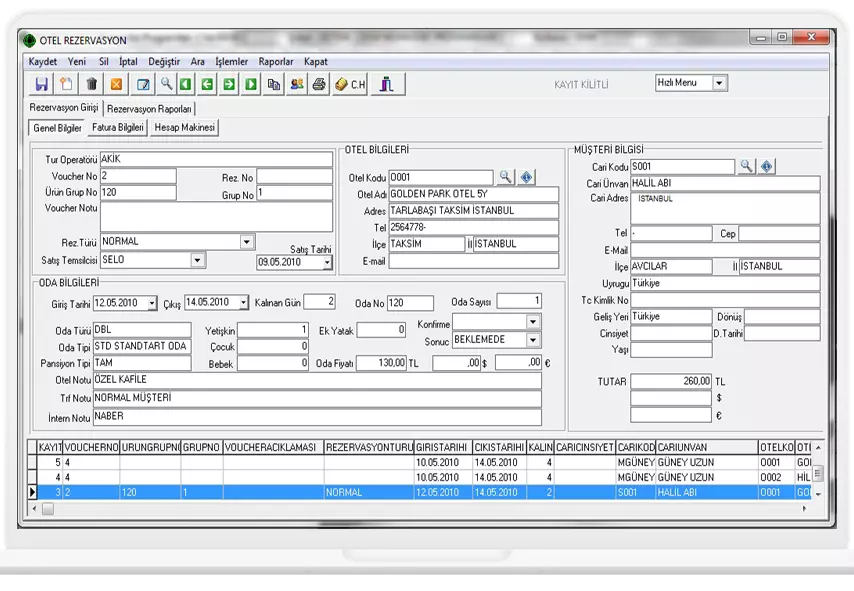This screenshot has width=854, height=591.
Task: Click the Save (floppy disk) toolbar icon
Action: tap(42, 85)
